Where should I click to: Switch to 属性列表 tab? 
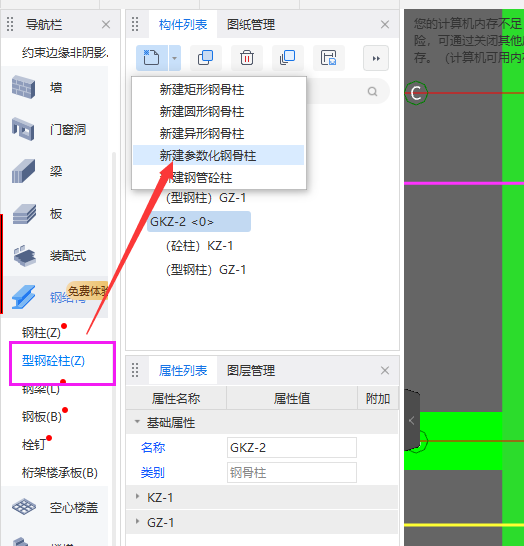[183, 370]
